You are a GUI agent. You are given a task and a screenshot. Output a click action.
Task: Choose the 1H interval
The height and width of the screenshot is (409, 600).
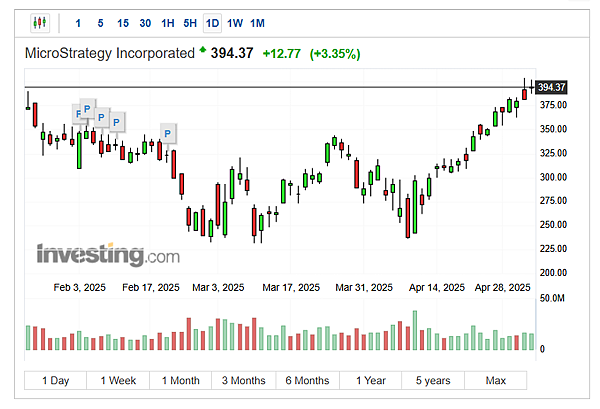(168, 23)
